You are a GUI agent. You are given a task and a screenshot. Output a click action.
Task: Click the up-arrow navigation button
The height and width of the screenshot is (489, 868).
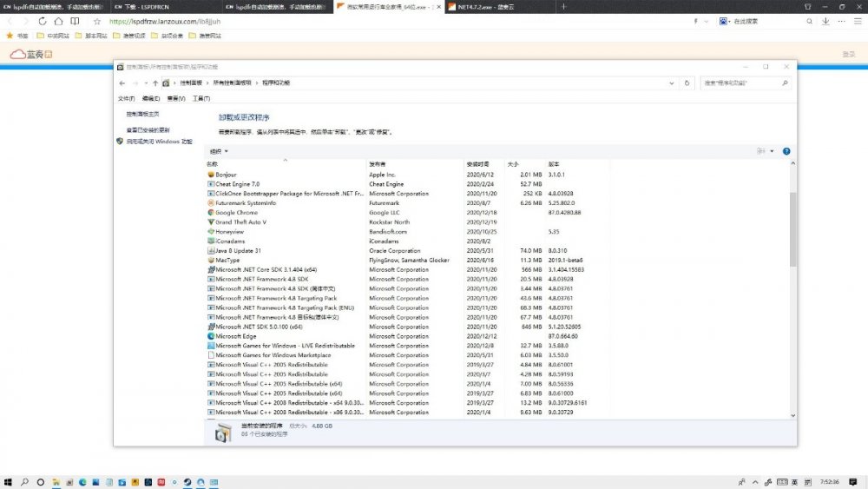(x=155, y=83)
